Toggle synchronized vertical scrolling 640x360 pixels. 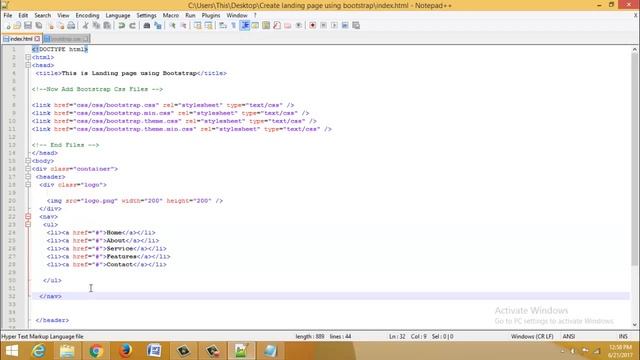[198, 25]
